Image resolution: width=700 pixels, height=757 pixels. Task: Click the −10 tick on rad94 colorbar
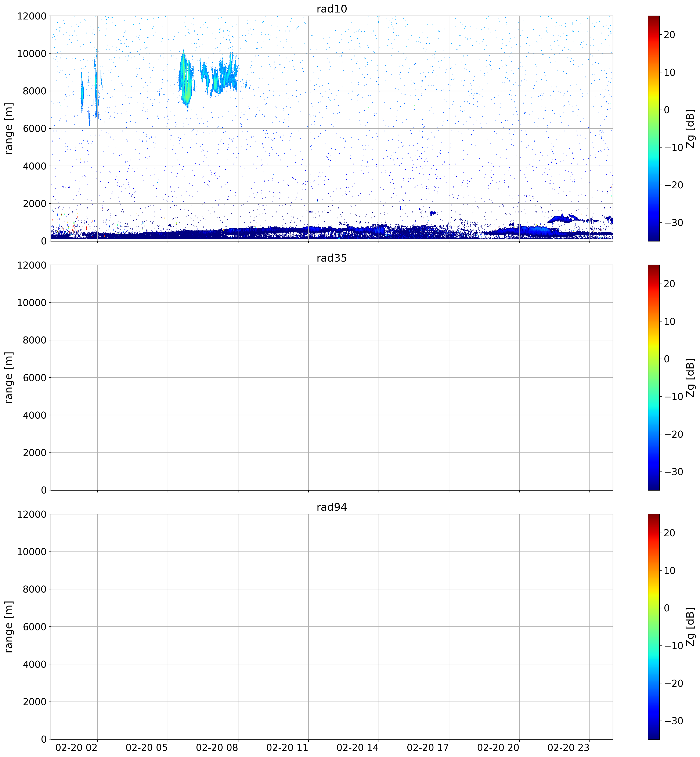[x=674, y=645]
